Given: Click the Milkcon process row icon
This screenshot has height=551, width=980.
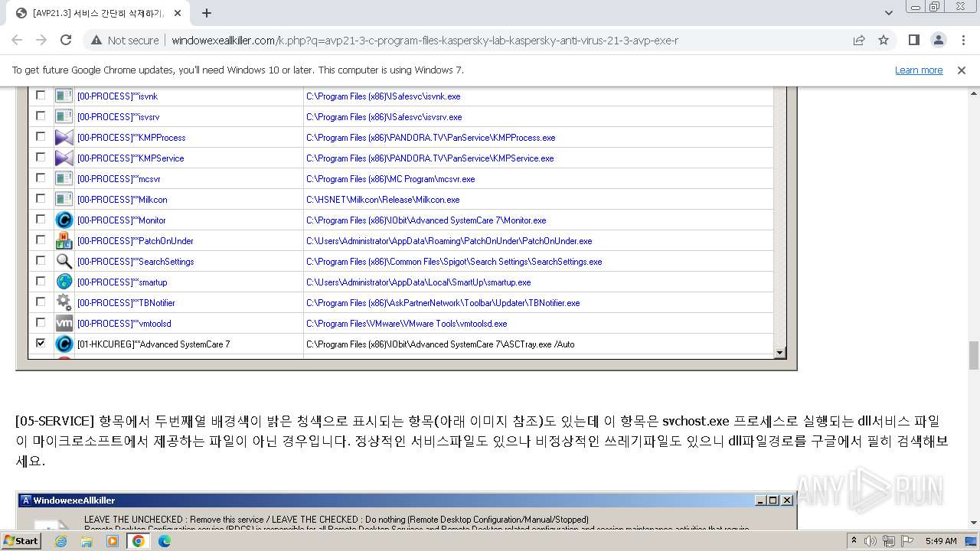Looking at the screenshot, I should (64, 200).
